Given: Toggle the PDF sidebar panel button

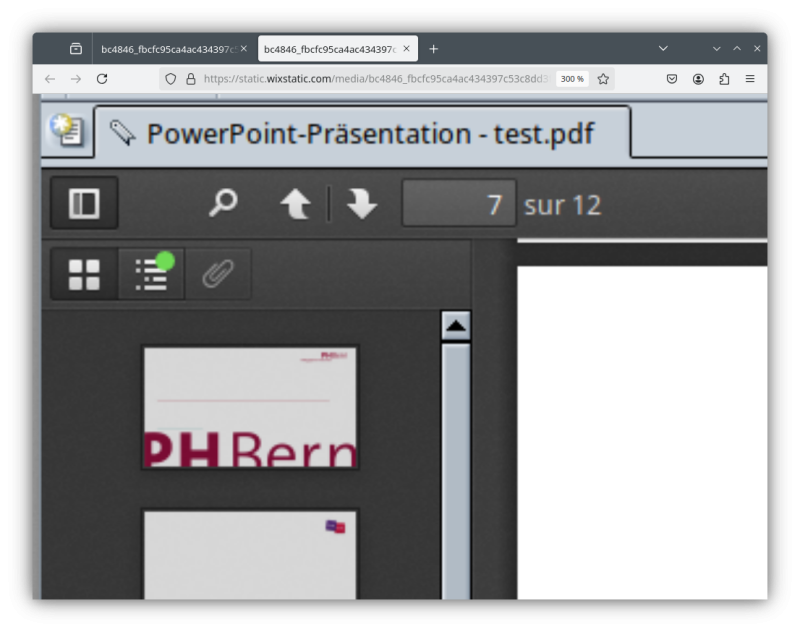Looking at the screenshot, I should click(x=84, y=204).
